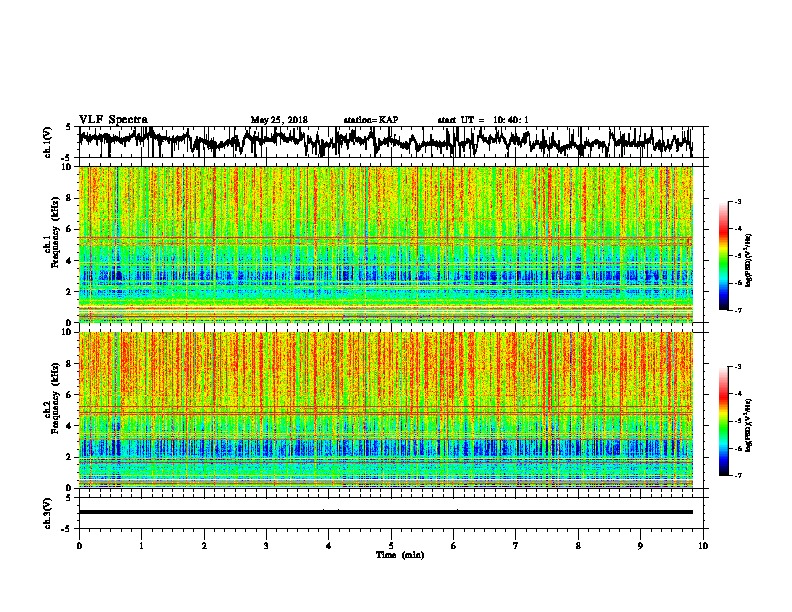
Task: Click the ch.3 flat black signal line
Action: tap(385, 512)
